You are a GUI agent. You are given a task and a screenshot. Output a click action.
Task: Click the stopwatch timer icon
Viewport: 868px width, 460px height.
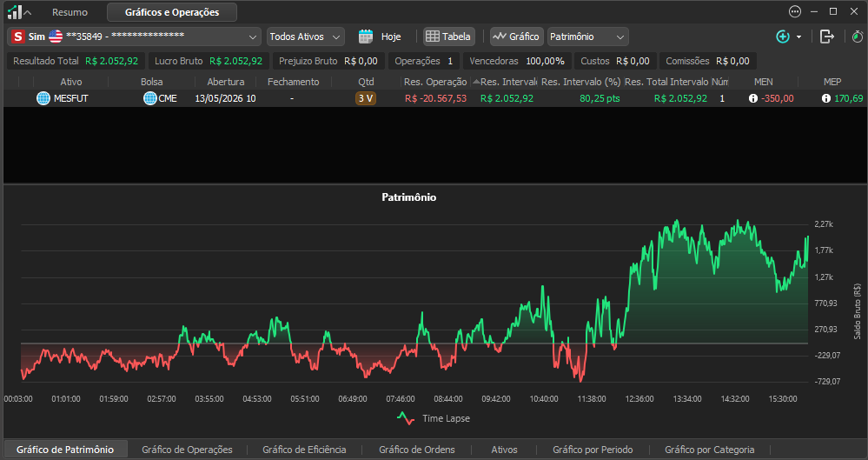coord(857,37)
